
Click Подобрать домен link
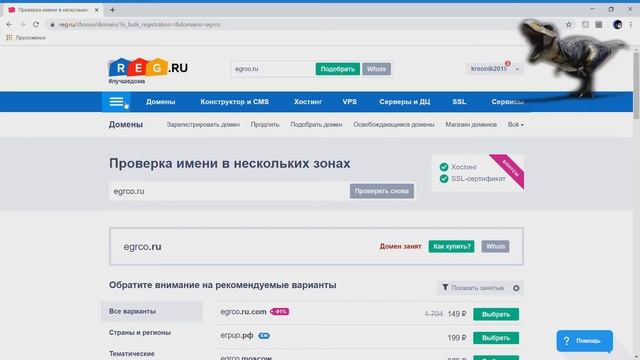[x=316, y=124]
